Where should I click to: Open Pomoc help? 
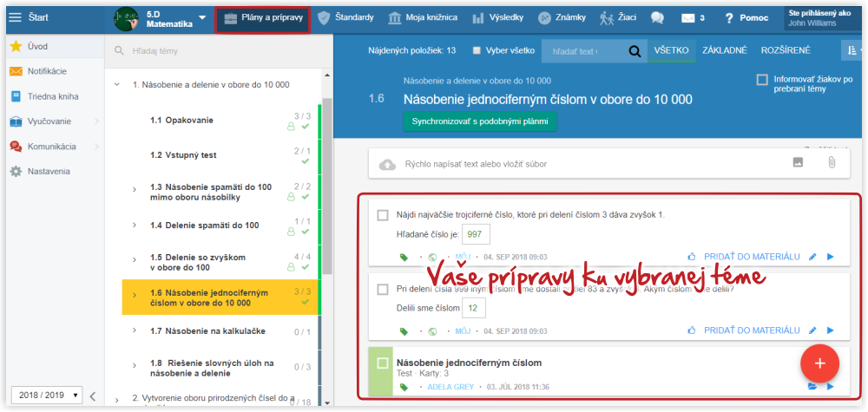point(746,17)
